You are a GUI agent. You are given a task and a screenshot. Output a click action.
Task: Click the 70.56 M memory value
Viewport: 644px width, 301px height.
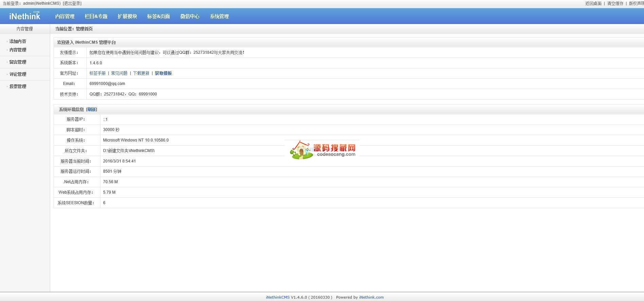(110, 182)
